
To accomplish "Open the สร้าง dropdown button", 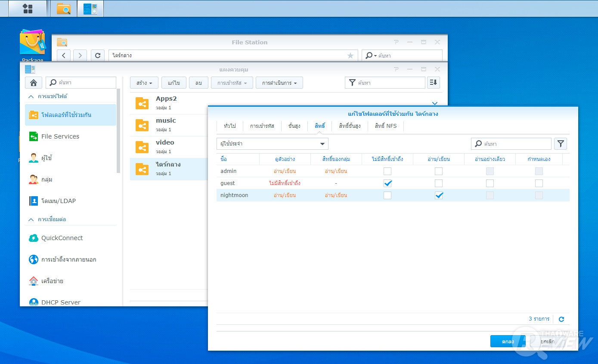I will [144, 83].
